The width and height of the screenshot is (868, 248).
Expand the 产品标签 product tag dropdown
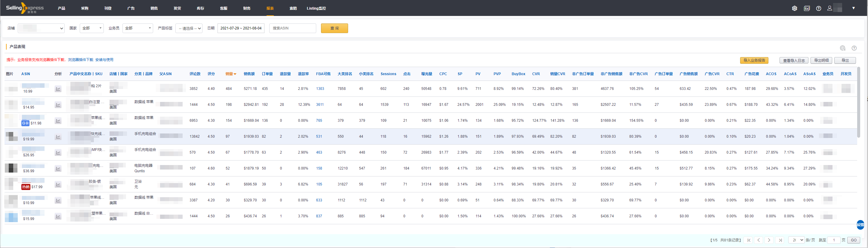click(189, 28)
